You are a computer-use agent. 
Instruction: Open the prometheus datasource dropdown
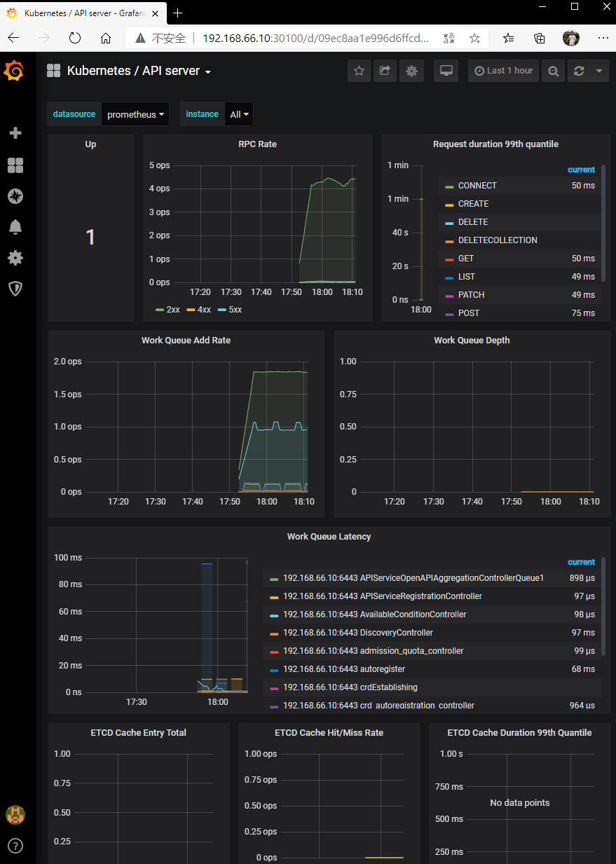click(136, 114)
